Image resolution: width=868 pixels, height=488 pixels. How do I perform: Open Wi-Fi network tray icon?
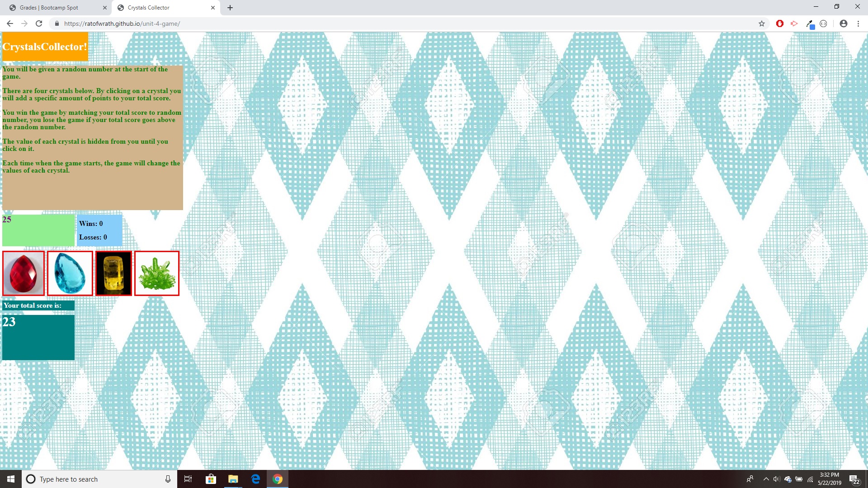810,479
